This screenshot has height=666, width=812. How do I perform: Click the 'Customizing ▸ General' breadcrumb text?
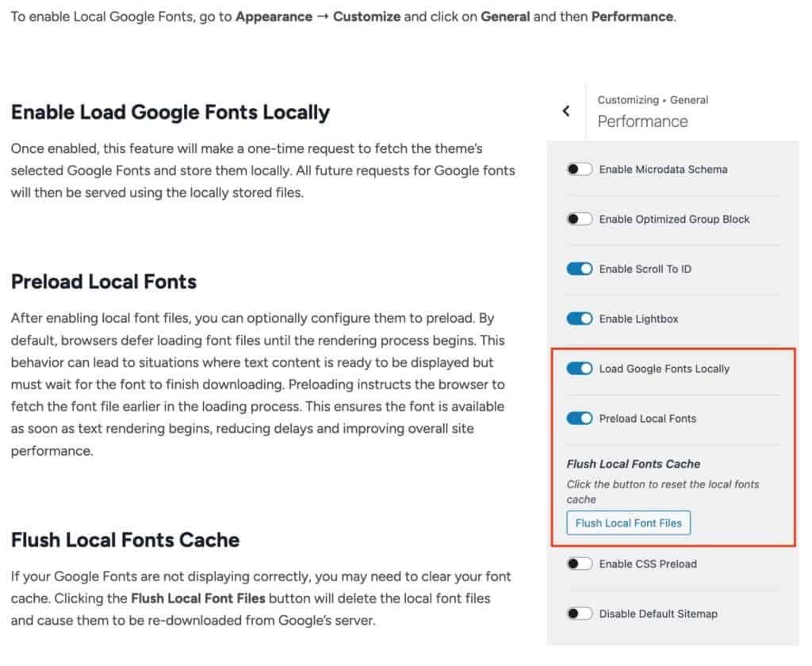(653, 101)
